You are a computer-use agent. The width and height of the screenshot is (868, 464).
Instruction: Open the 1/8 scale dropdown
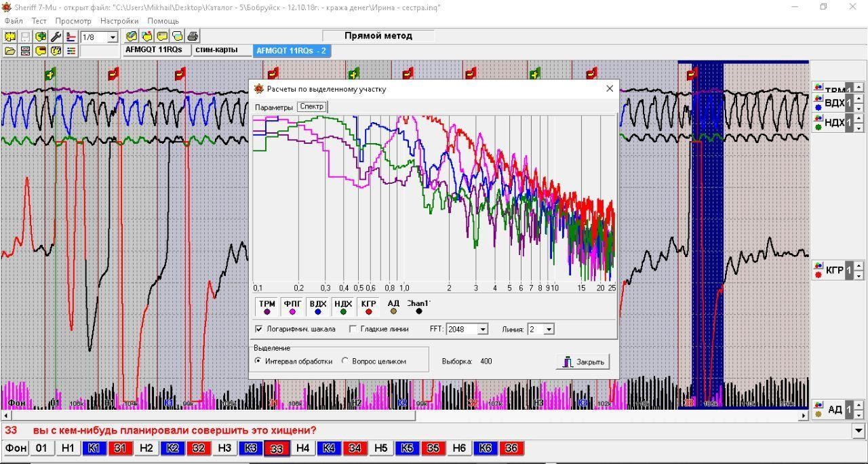(113, 37)
